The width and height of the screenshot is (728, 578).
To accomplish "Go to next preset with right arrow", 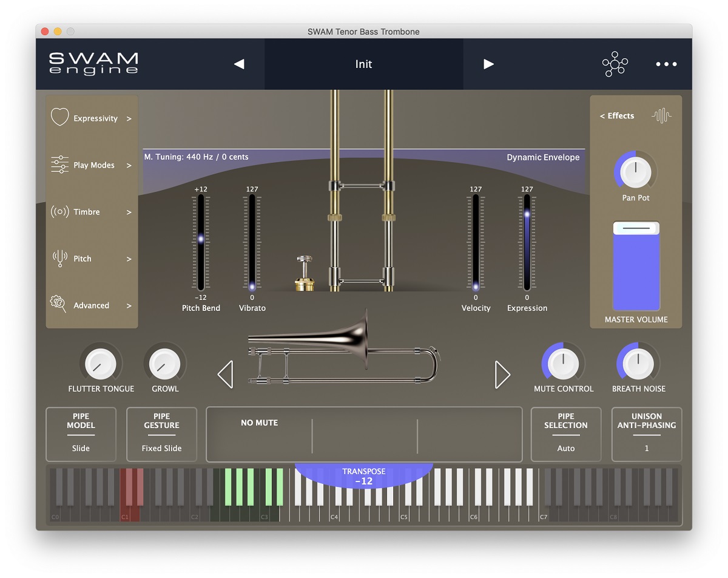I will pos(488,64).
